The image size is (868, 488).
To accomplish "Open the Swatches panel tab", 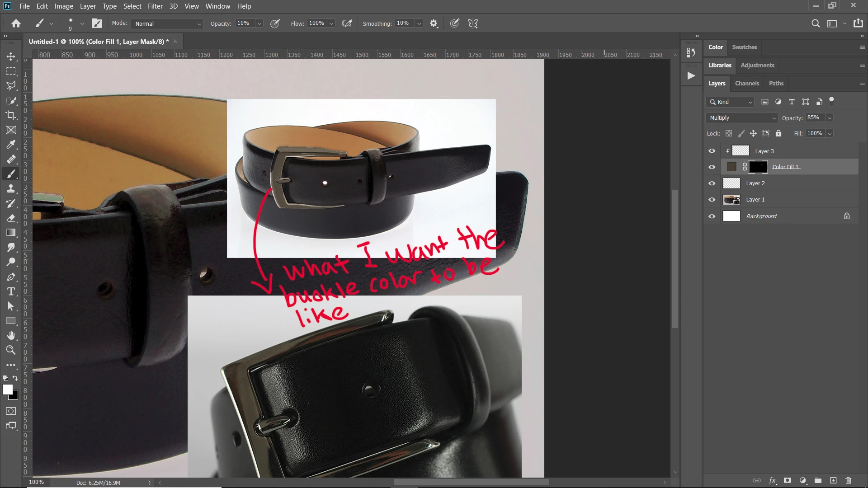I will pyautogui.click(x=744, y=47).
